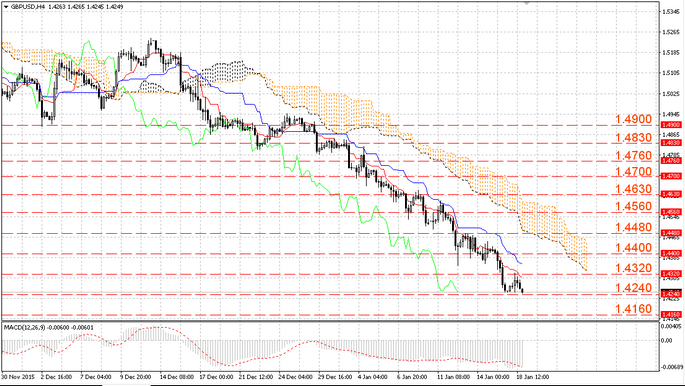The width and height of the screenshot is (685, 386).
Task: Click the 1.5185 price axis value
Action: pyautogui.click(x=670, y=52)
